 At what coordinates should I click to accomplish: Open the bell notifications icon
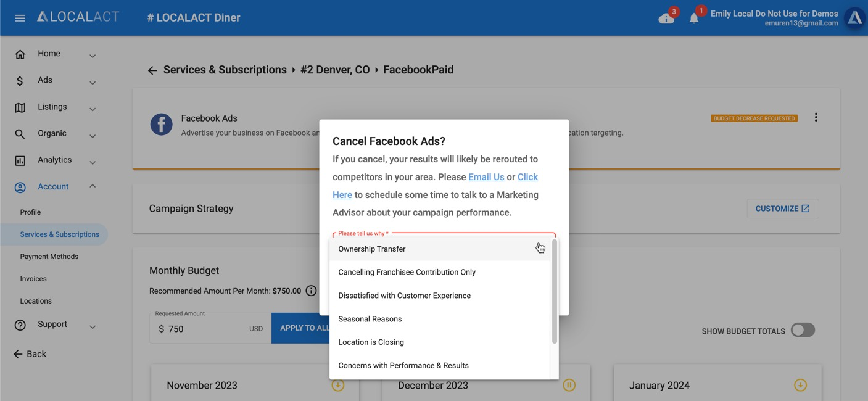pyautogui.click(x=694, y=18)
